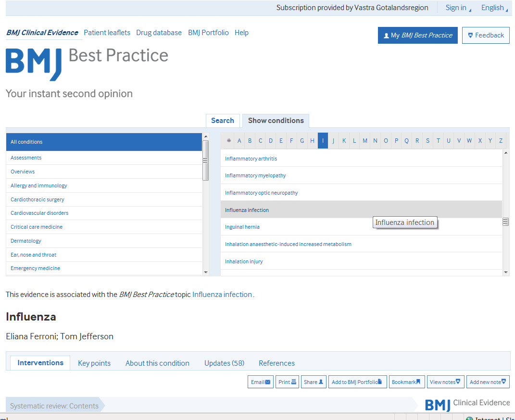Open Patient leaflets
Viewport: 515px width, 420px height.
point(107,33)
